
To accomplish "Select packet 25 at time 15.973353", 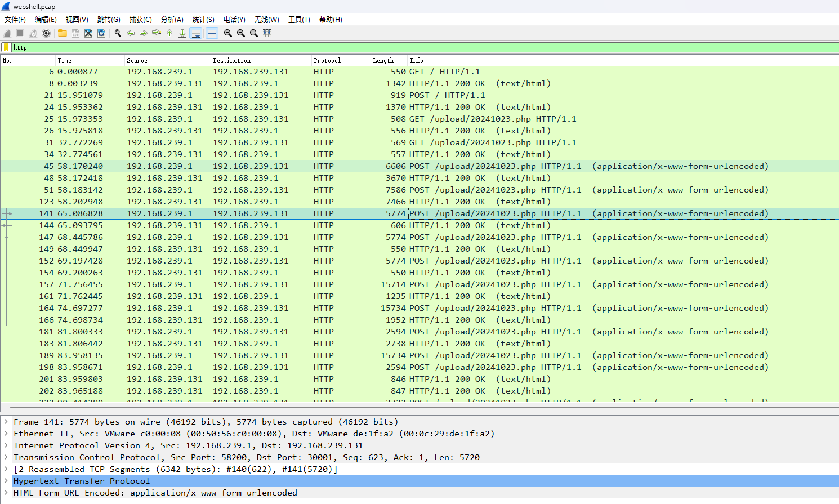I will pyautogui.click(x=419, y=119).
